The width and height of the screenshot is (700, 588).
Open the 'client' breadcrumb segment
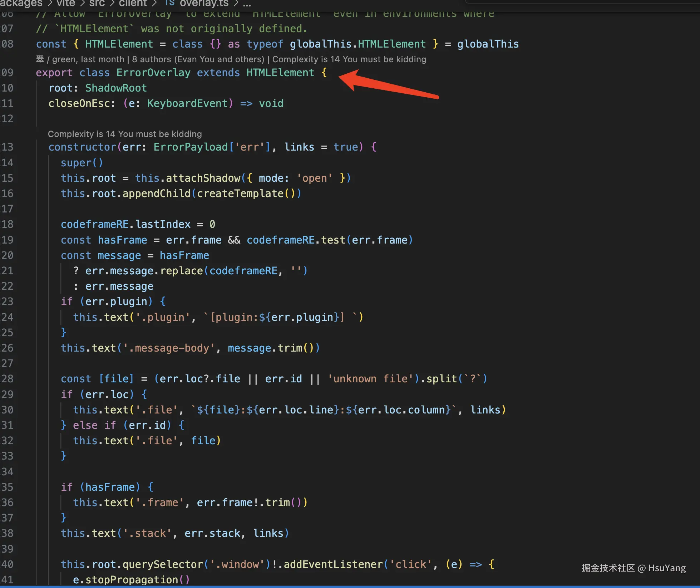[x=133, y=3]
